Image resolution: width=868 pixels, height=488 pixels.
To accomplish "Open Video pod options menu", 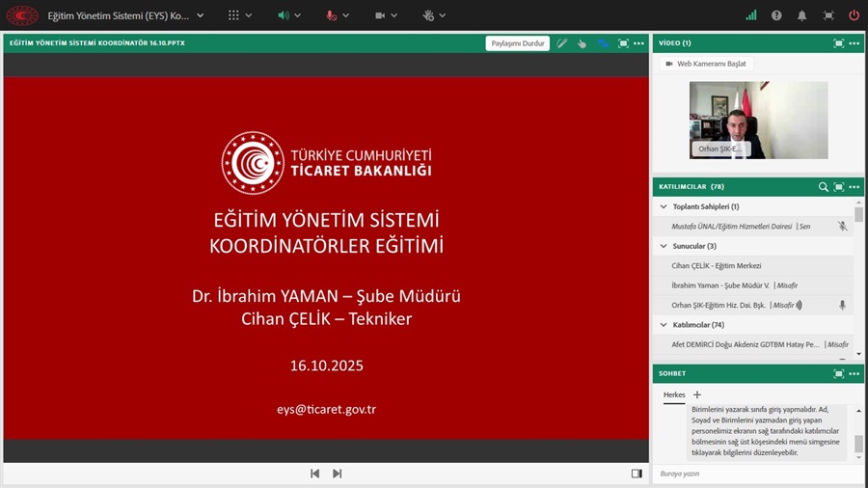I will (854, 43).
